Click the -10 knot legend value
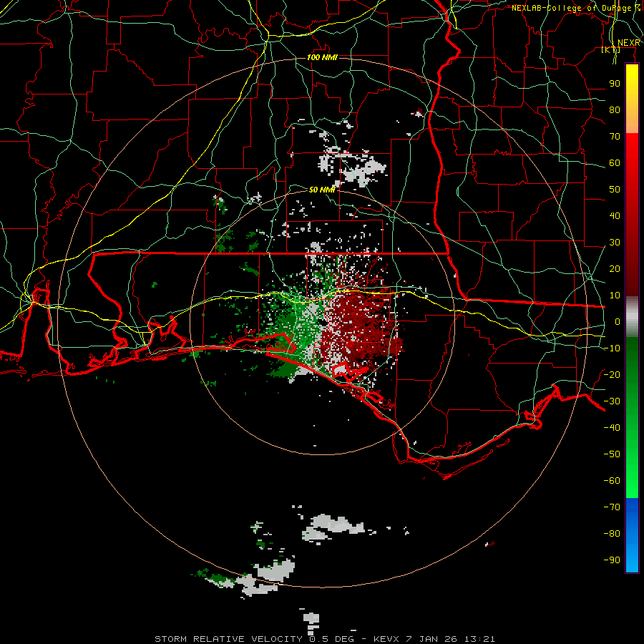 click(x=612, y=348)
